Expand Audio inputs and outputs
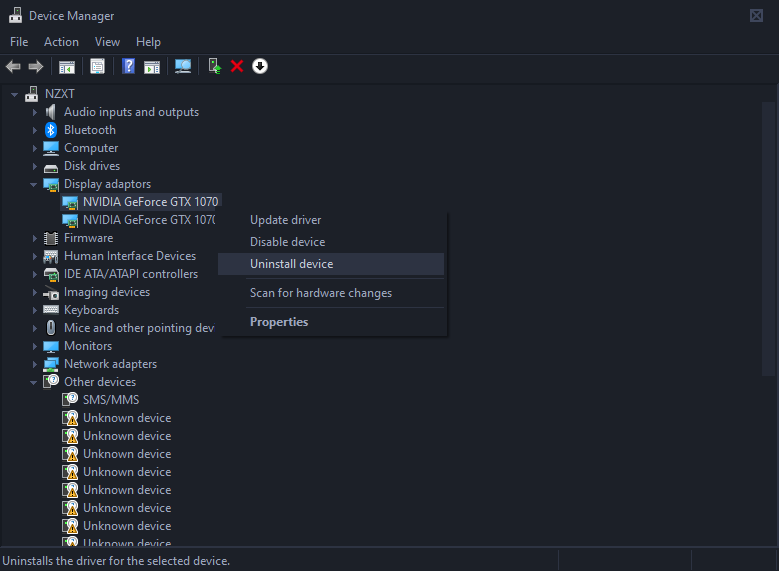This screenshot has width=779, height=571. tap(34, 112)
